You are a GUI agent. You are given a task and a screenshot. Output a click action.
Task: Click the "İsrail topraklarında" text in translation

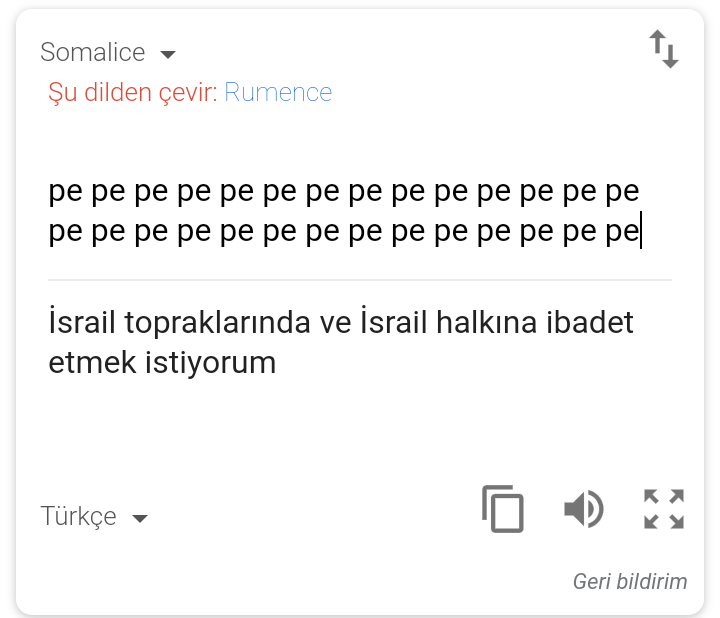click(170, 324)
